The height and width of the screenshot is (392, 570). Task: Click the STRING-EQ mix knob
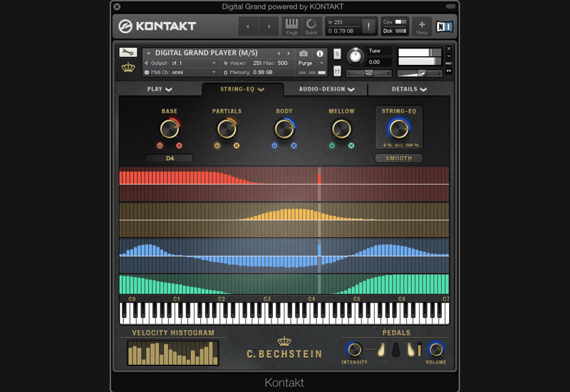click(x=399, y=128)
